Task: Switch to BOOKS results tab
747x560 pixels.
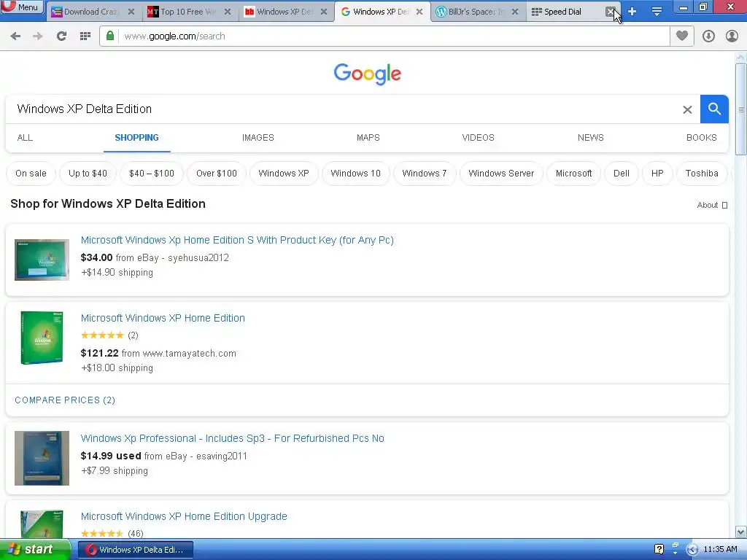Action: pyautogui.click(x=701, y=138)
